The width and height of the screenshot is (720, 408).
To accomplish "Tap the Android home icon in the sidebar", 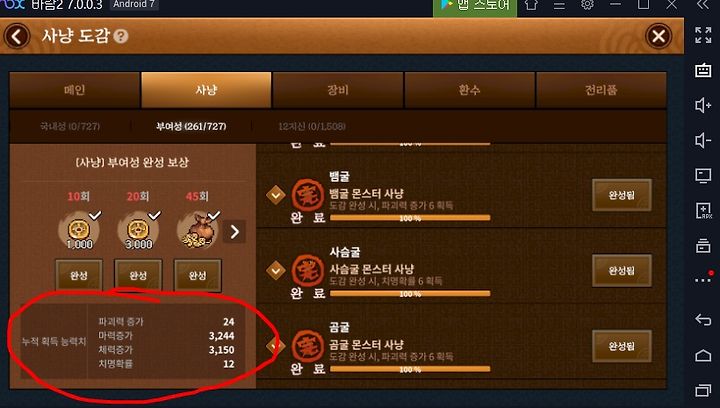I will [703, 355].
